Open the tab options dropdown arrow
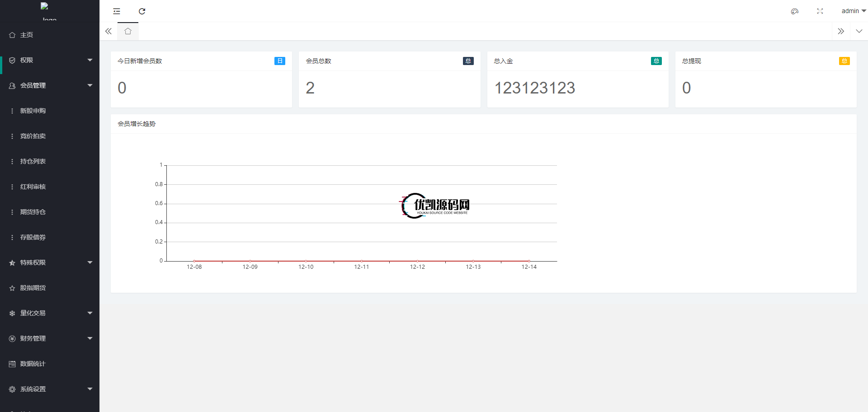The image size is (868, 412). 859,31
